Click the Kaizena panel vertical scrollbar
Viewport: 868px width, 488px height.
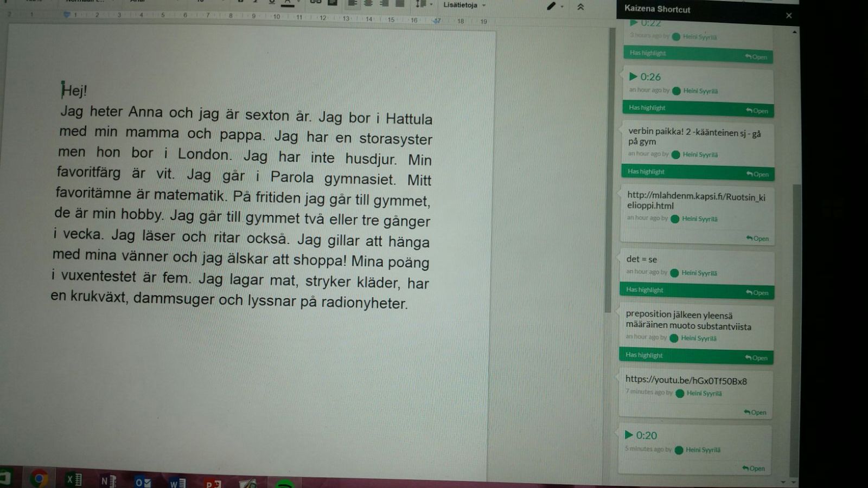pyautogui.click(x=795, y=325)
